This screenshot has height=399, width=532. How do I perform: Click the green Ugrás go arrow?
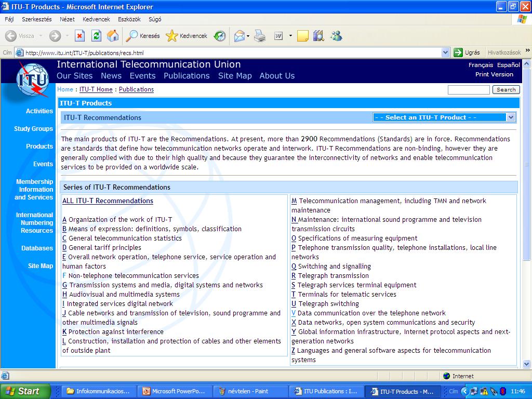[x=458, y=52]
